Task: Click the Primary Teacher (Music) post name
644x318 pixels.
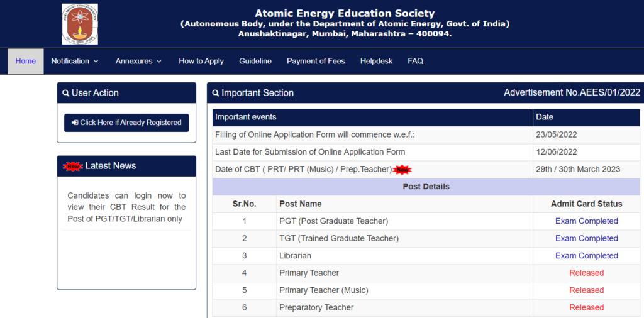Action: click(x=324, y=290)
